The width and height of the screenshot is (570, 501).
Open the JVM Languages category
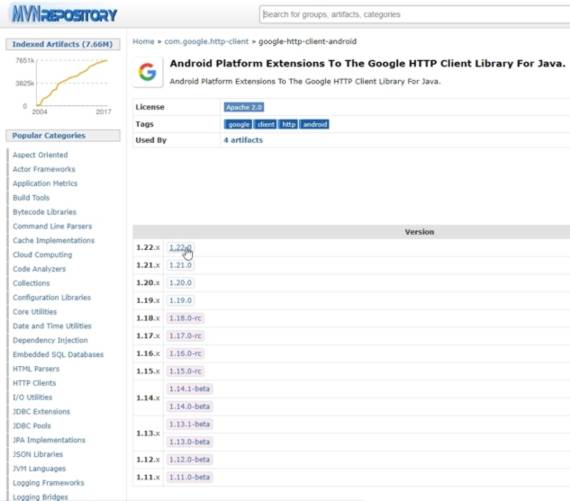click(39, 469)
